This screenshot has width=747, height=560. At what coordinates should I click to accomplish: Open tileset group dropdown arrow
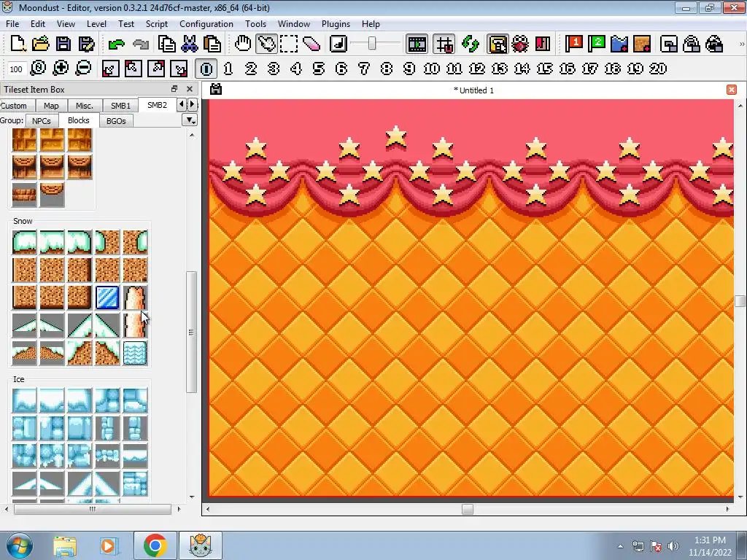(x=190, y=120)
